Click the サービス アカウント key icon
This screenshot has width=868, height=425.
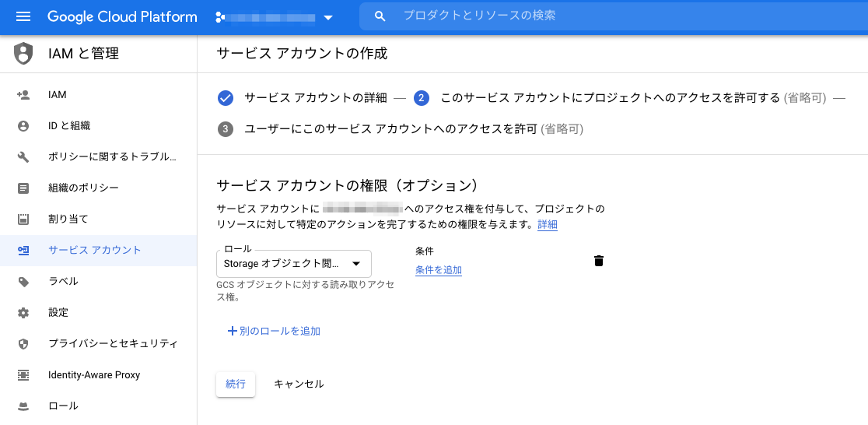(x=23, y=251)
